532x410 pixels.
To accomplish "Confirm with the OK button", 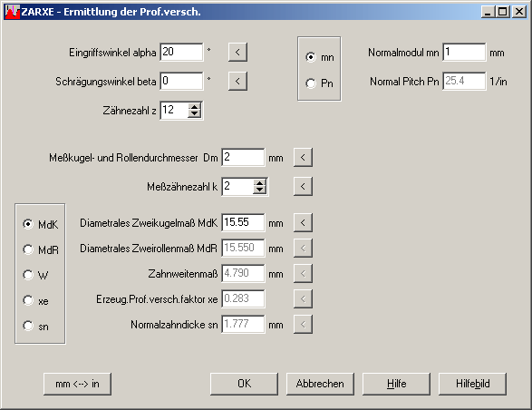I will click(244, 384).
